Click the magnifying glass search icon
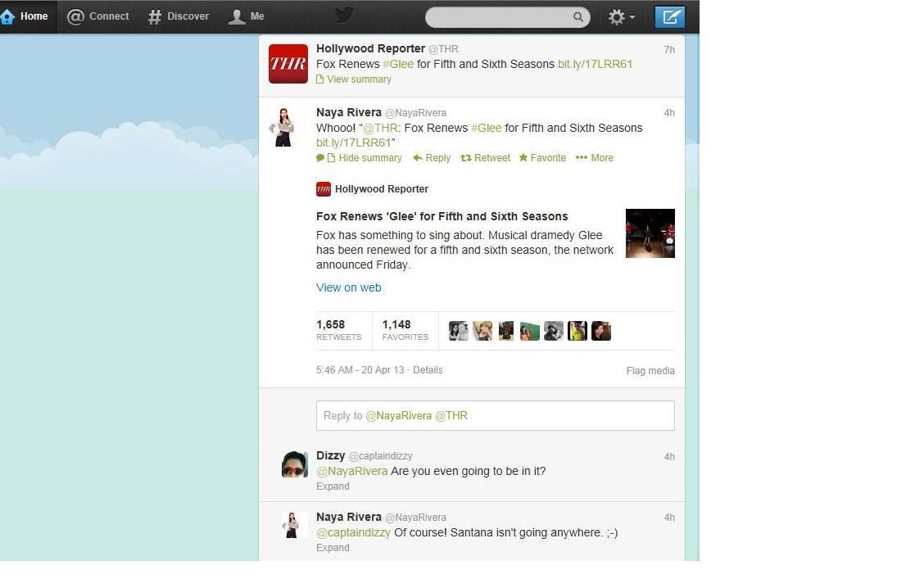The width and height of the screenshot is (924, 579). tap(578, 17)
